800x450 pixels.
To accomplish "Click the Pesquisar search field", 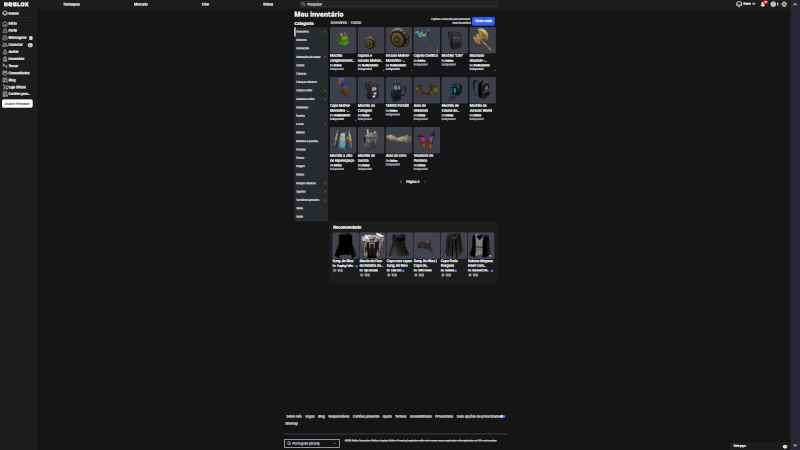I will (398, 4).
